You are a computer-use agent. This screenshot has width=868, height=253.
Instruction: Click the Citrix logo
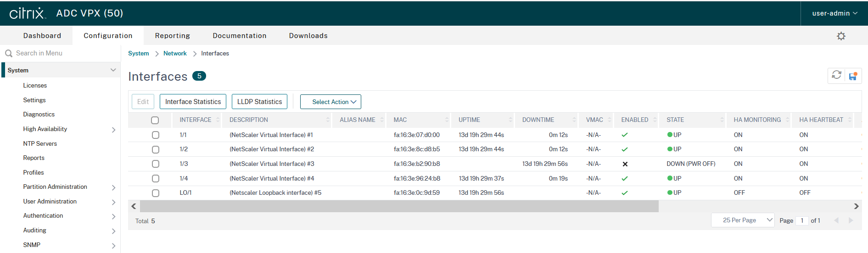pos(28,13)
